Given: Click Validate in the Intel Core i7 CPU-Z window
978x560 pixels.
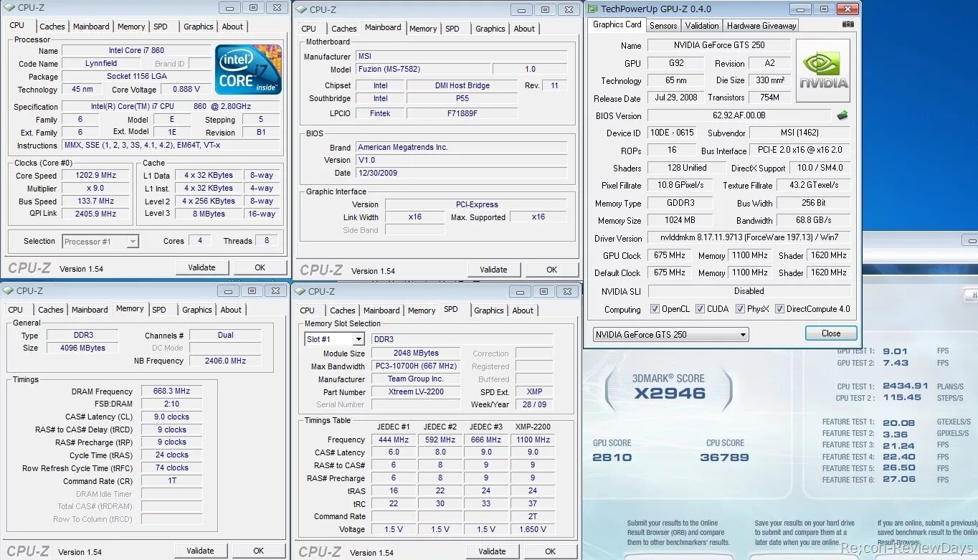Looking at the screenshot, I should pyautogui.click(x=201, y=267).
